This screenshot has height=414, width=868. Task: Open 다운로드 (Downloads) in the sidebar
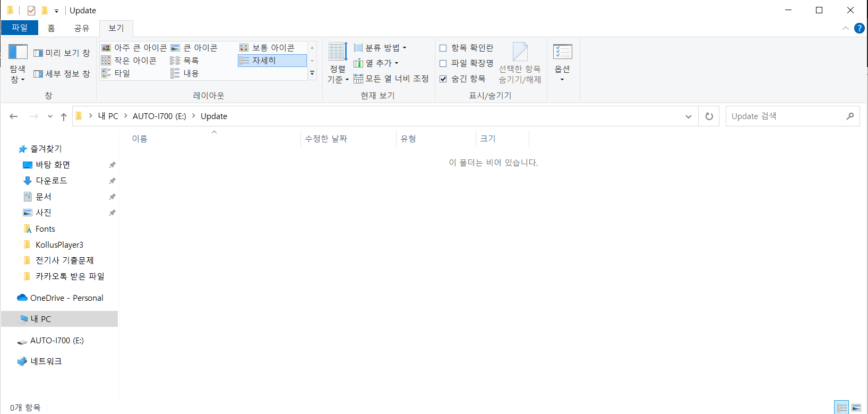(x=51, y=181)
